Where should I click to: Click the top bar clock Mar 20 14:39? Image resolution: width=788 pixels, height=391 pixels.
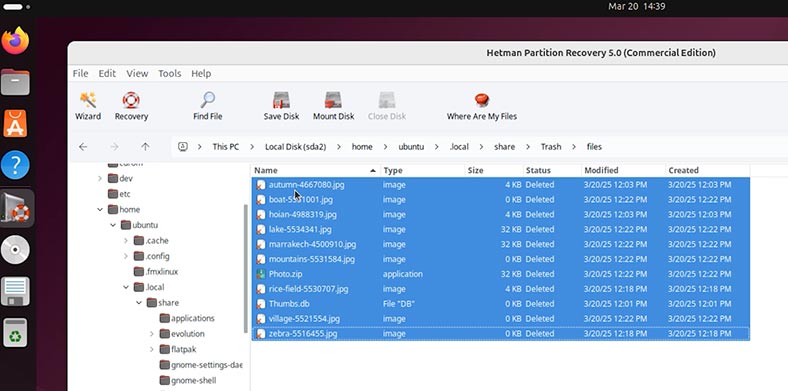coord(636,7)
